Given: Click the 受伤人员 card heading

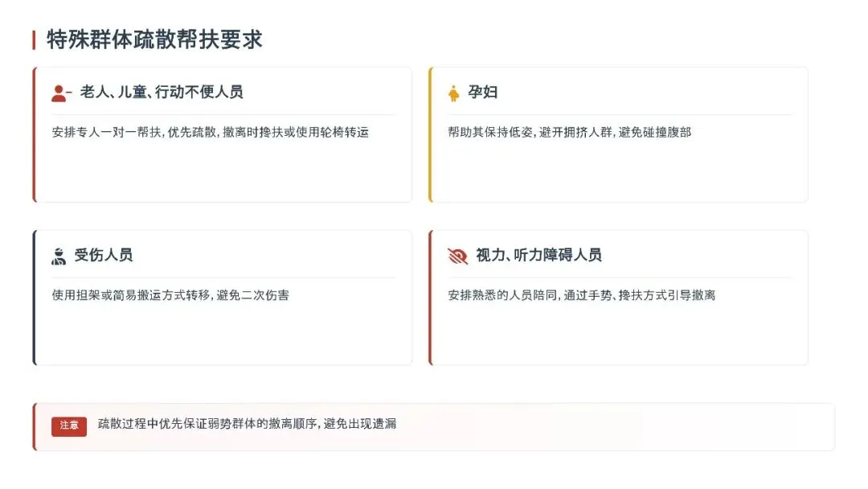Looking at the screenshot, I should coord(104,255).
